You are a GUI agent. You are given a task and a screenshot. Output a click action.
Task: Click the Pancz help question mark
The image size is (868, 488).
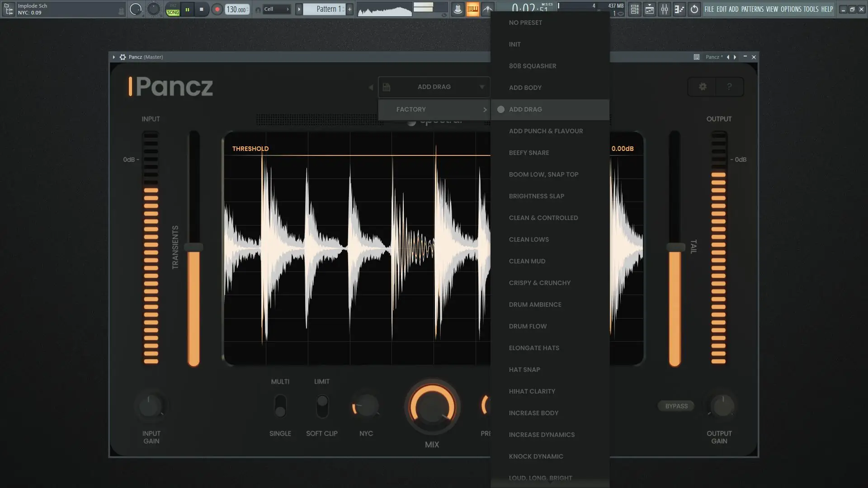click(x=729, y=87)
